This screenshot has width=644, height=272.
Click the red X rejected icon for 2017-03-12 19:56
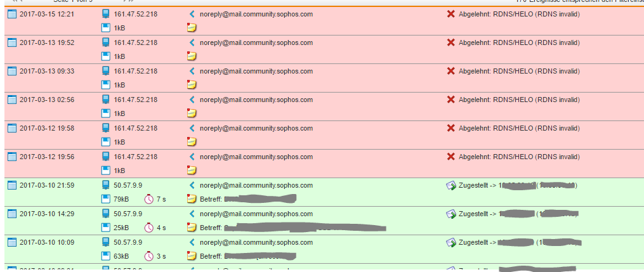pos(450,157)
